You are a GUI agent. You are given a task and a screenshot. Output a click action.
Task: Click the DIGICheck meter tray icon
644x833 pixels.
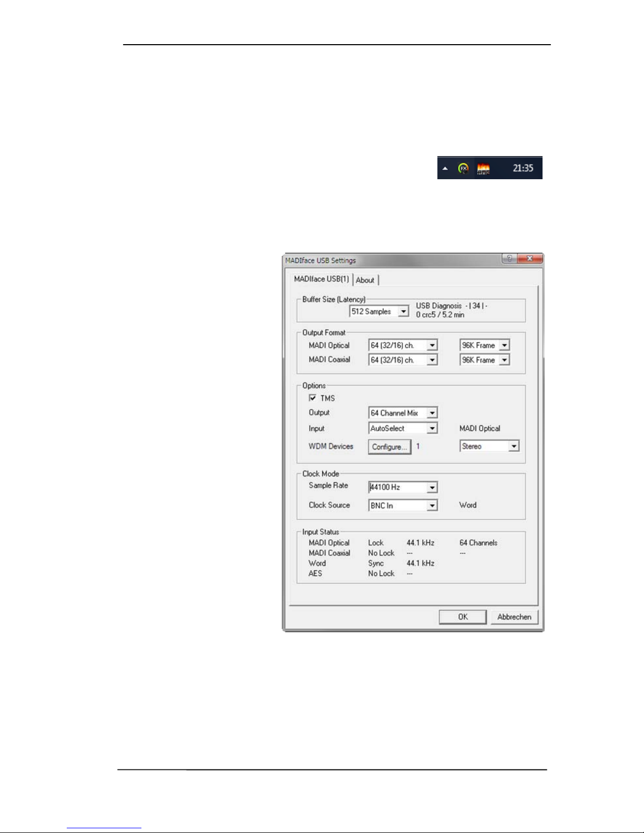tap(483, 168)
